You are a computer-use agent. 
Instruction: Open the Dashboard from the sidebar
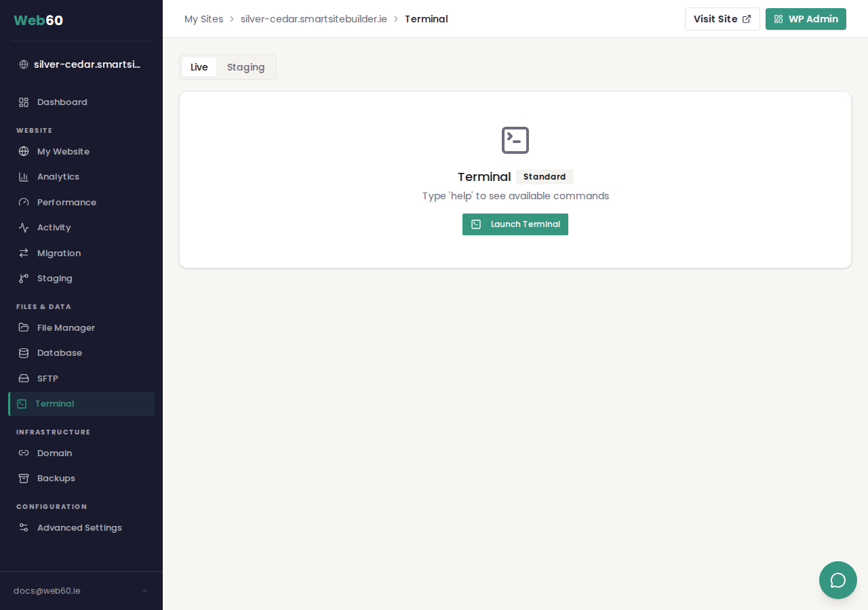62,102
